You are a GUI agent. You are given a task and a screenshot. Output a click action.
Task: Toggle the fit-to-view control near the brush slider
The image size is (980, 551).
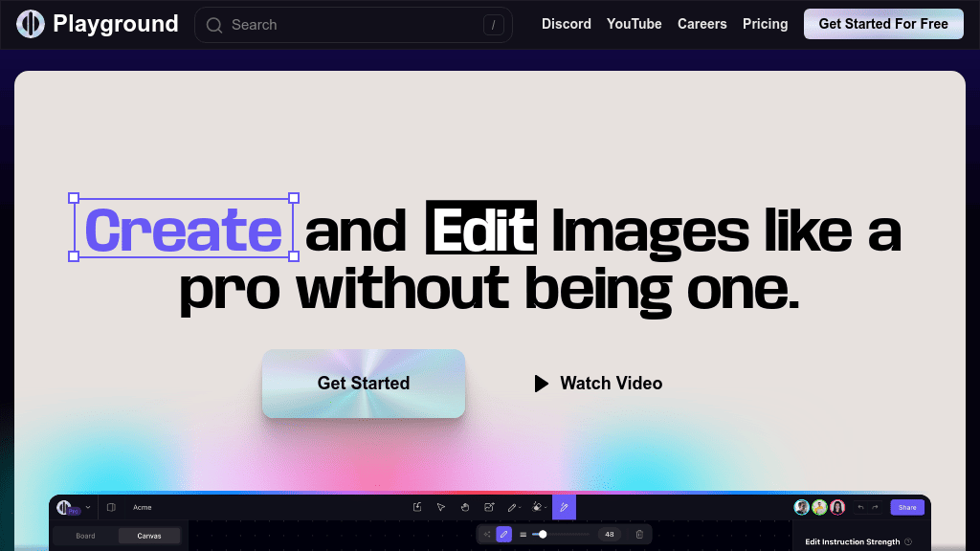coord(487,534)
